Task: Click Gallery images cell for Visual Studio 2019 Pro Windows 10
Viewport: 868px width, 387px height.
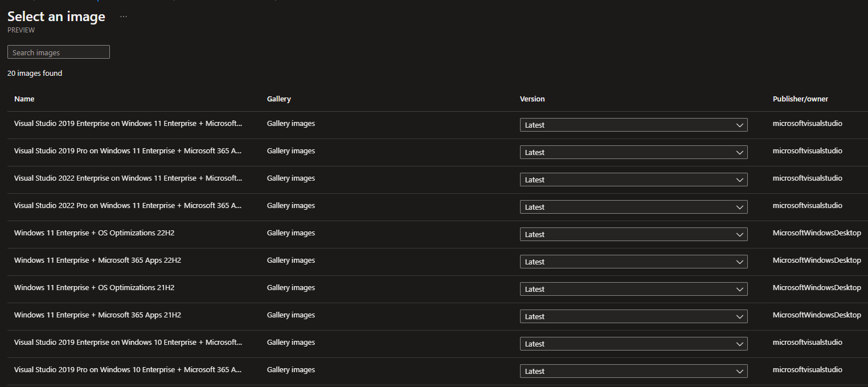Action: click(291, 369)
